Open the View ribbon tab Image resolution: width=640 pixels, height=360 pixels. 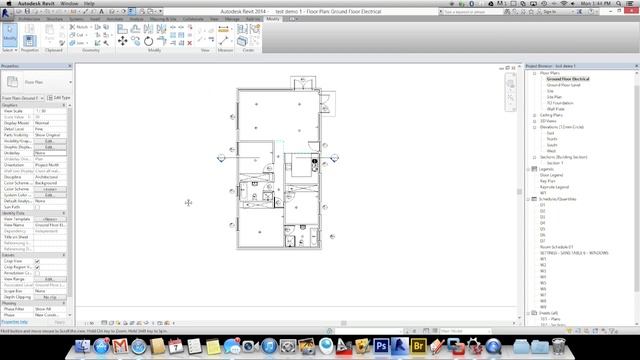(214, 19)
